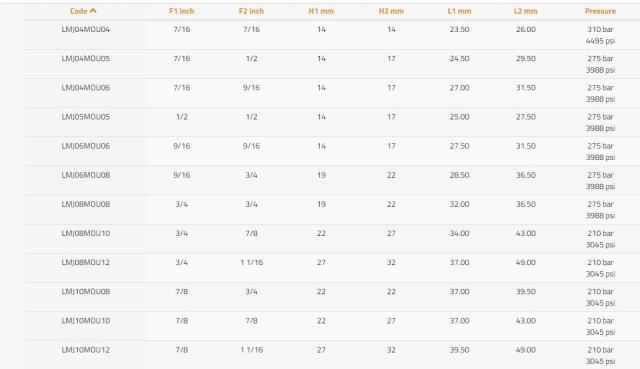Open the LMJ08MOU12 entry
640x369 pixels.
pyautogui.click(x=86, y=262)
